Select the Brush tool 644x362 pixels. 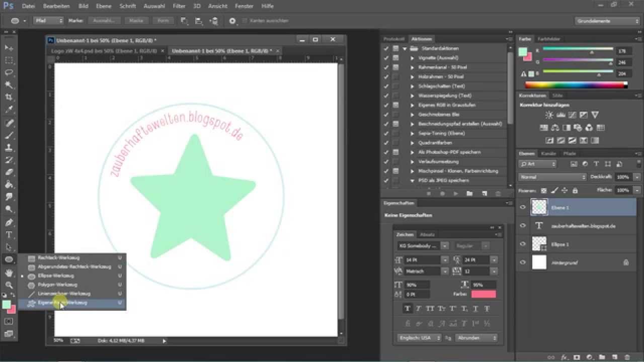9,136
